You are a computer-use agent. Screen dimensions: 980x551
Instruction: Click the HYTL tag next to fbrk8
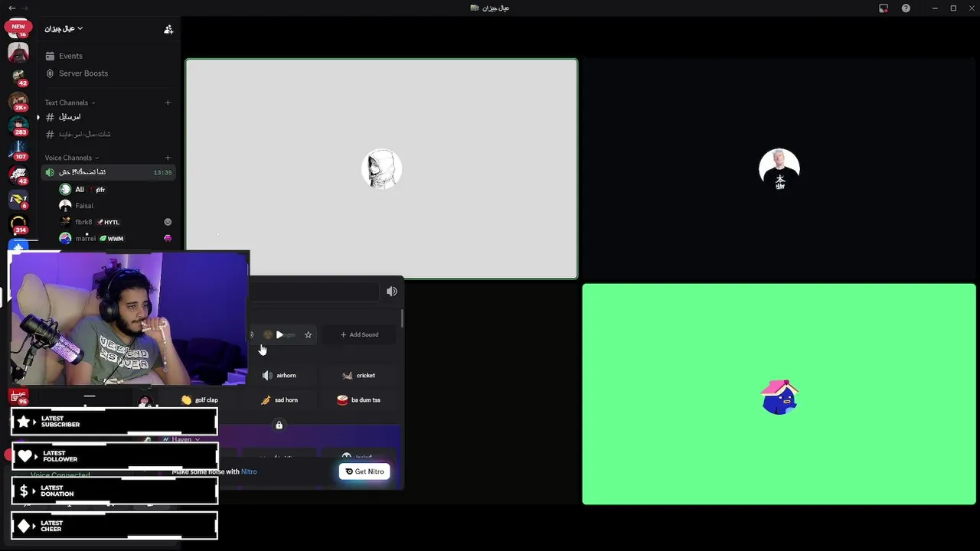[108, 222]
